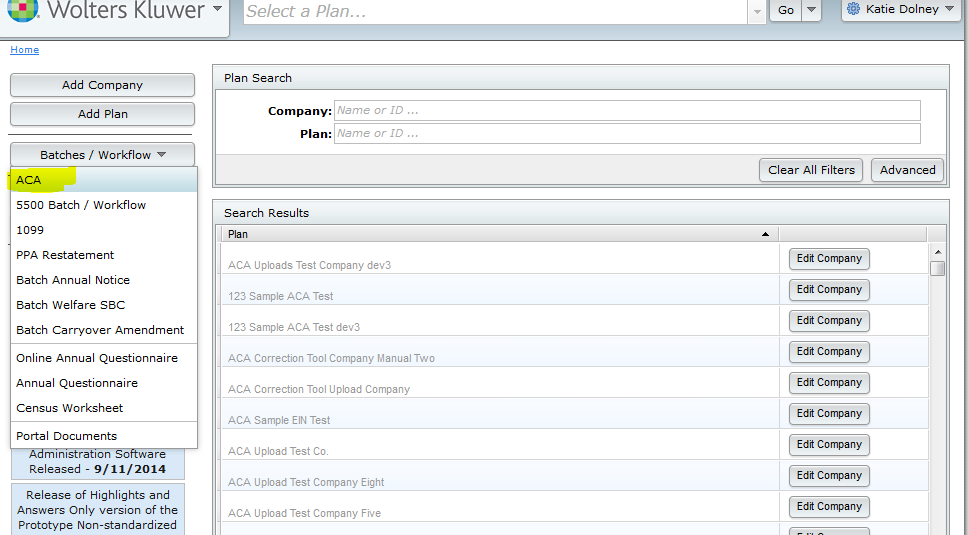Viewport: 969px width, 535px height.
Task: Click the Add Plan button
Action: click(x=102, y=114)
